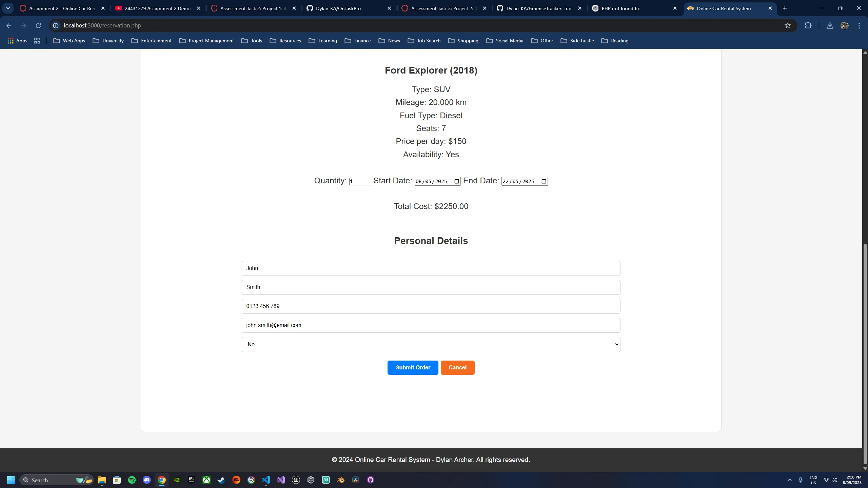Open the tab search chevron
This screenshot has height=488, width=868.
(x=8, y=8)
